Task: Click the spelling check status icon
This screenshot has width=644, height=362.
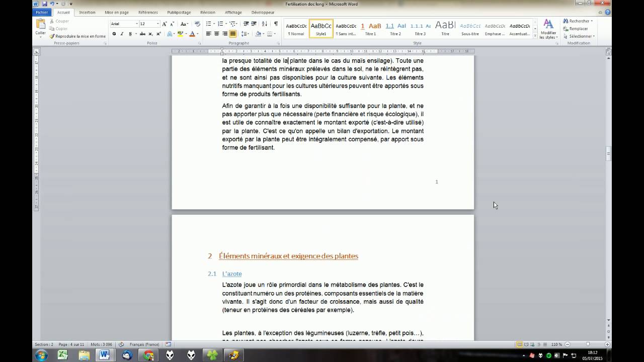Action: point(121,344)
